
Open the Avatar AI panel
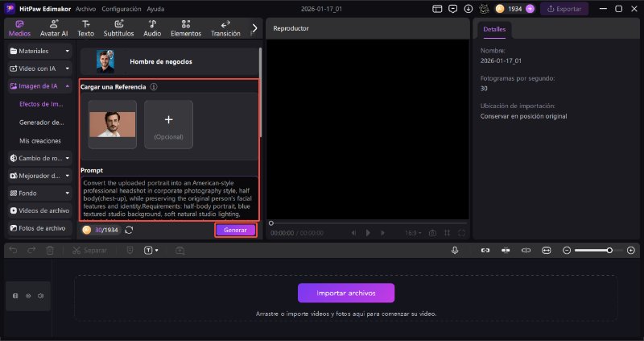54,28
